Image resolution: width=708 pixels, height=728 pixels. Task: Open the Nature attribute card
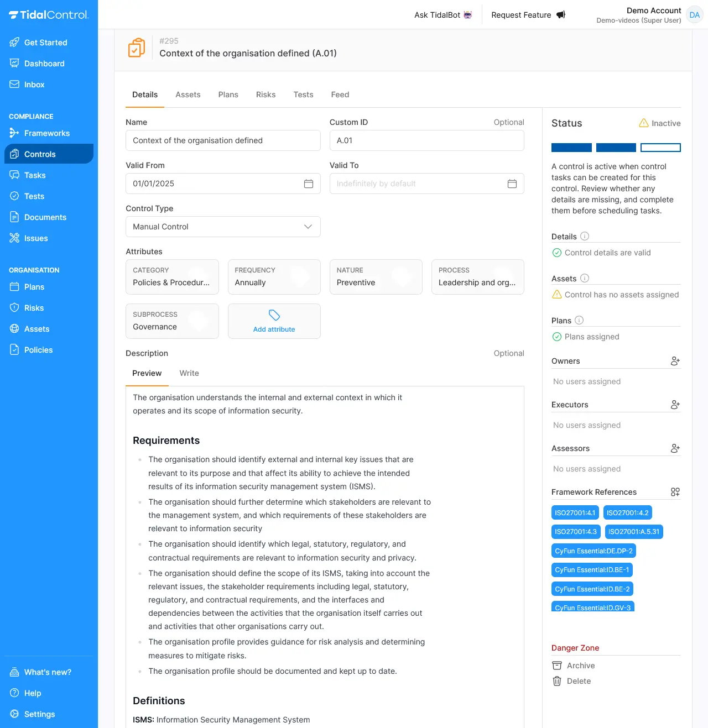tap(376, 277)
